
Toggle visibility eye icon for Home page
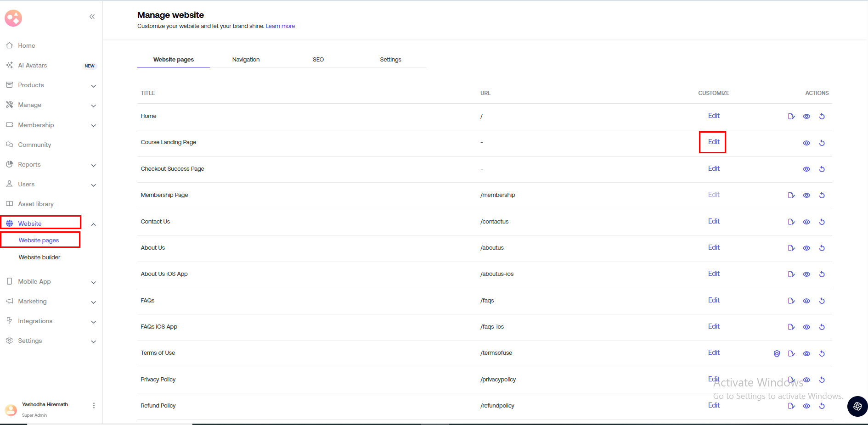pos(806,116)
